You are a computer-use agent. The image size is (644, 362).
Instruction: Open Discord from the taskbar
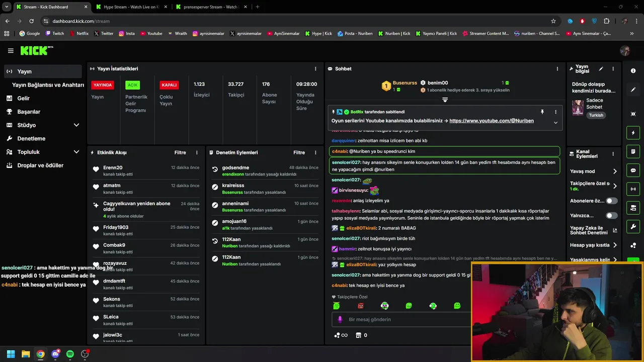coord(55,354)
